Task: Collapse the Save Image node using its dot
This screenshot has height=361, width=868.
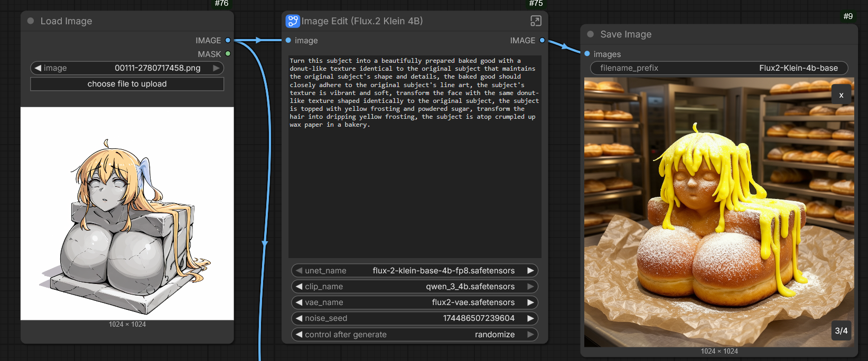Action: pyautogui.click(x=591, y=34)
